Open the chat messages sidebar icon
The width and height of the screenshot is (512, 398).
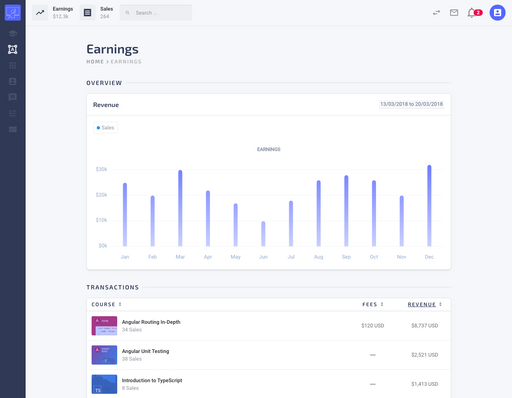(x=13, y=97)
